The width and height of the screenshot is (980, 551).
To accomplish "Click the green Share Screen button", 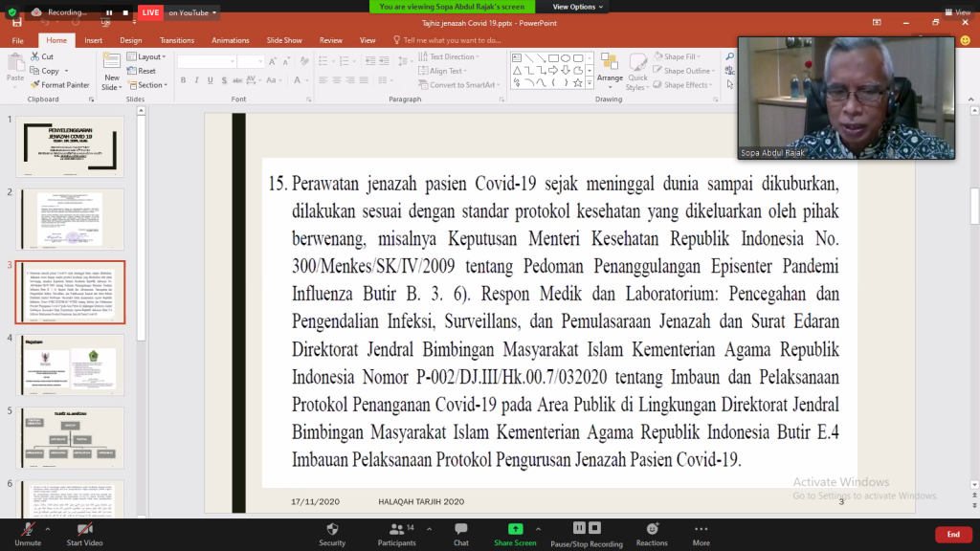I will click(515, 534).
